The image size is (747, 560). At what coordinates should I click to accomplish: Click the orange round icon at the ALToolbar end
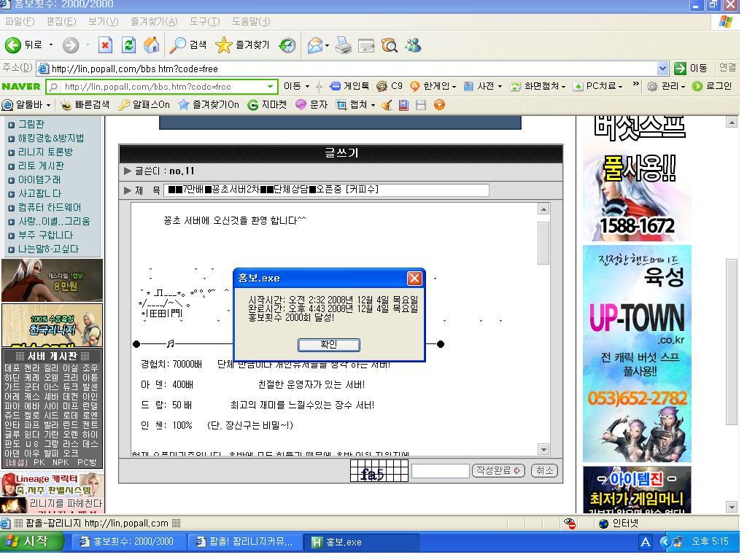(x=439, y=105)
